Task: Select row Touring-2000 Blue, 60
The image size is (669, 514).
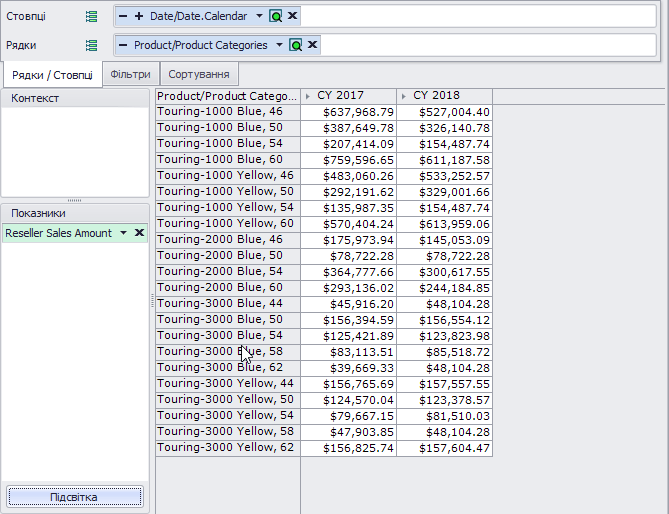Action: [228, 288]
